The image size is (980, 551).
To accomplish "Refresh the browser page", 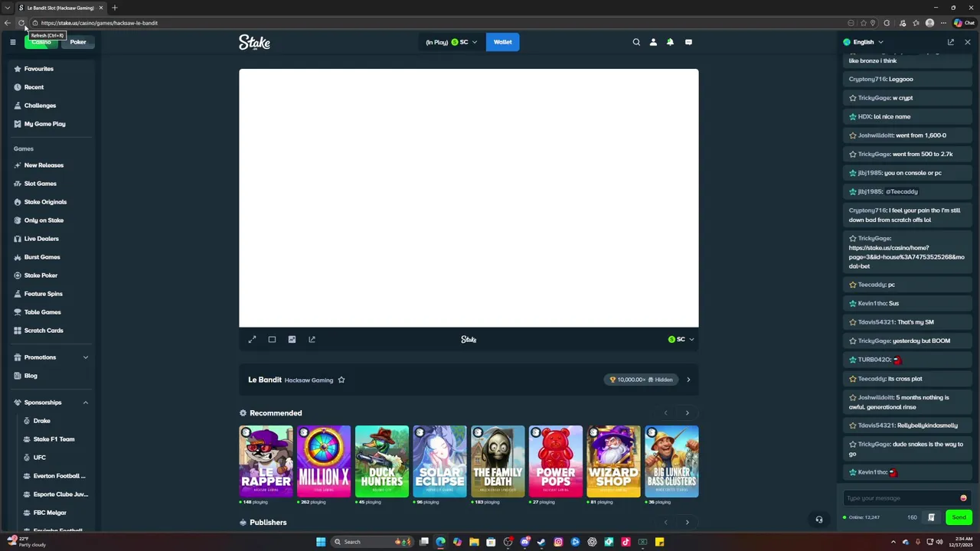I will pos(21,23).
